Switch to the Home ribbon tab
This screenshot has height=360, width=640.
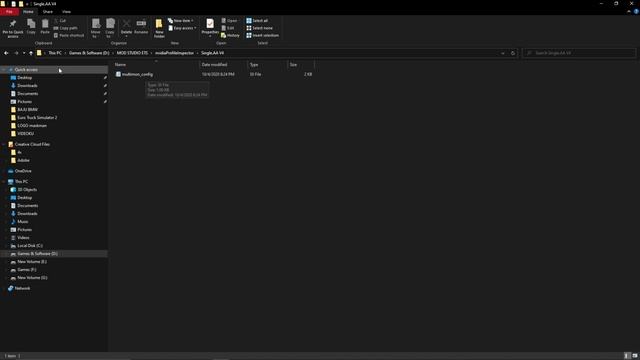tap(28, 12)
